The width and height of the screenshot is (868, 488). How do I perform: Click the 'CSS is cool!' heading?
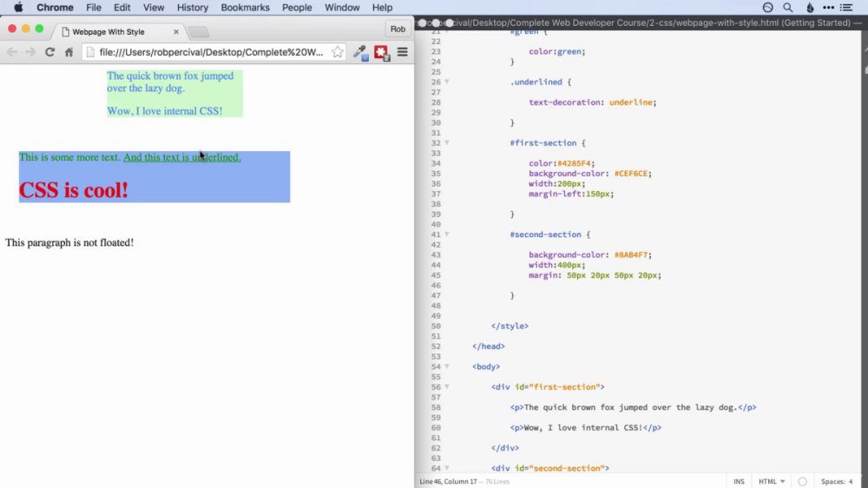(73, 190)
